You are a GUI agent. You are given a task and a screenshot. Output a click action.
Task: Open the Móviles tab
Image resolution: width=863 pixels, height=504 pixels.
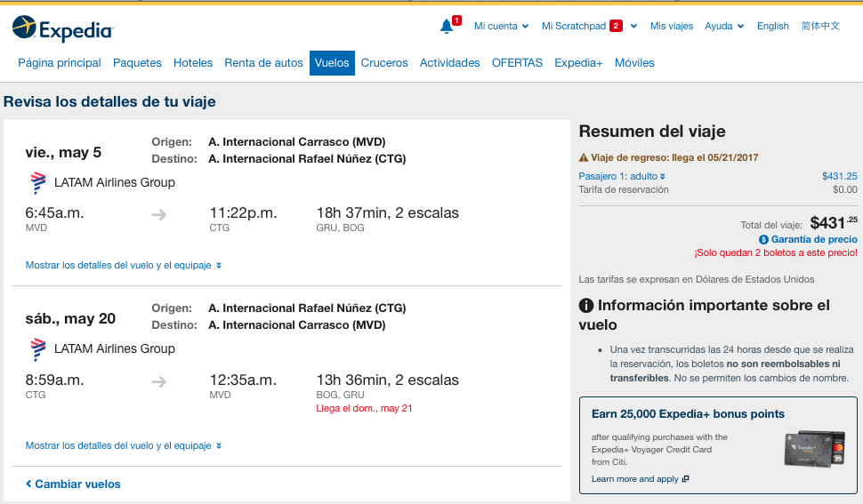(x=634, y=62)
